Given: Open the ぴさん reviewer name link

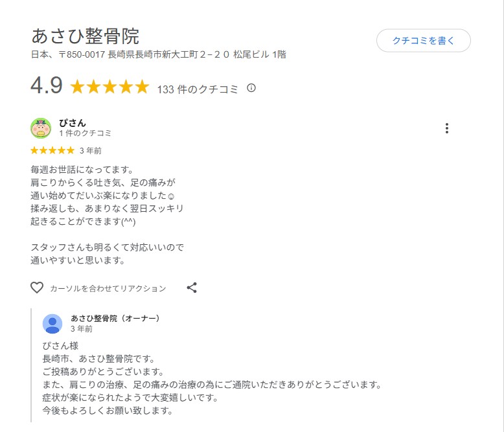Looking at the screenshot, I should pyautogui.click(x=72, y=123).
